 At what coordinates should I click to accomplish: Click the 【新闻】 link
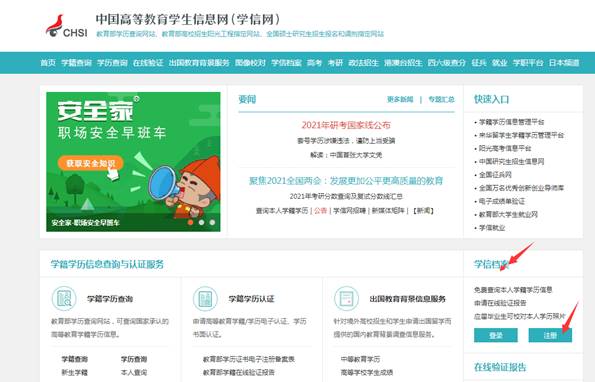[x=423, y=211]
